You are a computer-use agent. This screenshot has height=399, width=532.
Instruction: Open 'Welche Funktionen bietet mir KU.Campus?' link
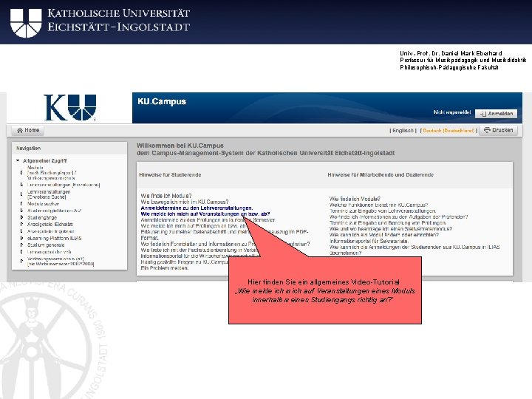(x=378, y=205)
